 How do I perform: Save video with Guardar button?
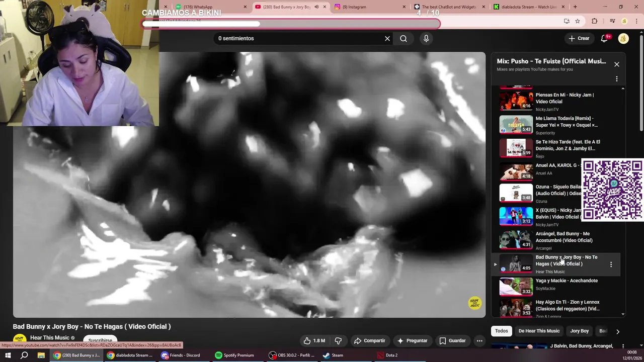click(452, 340)
